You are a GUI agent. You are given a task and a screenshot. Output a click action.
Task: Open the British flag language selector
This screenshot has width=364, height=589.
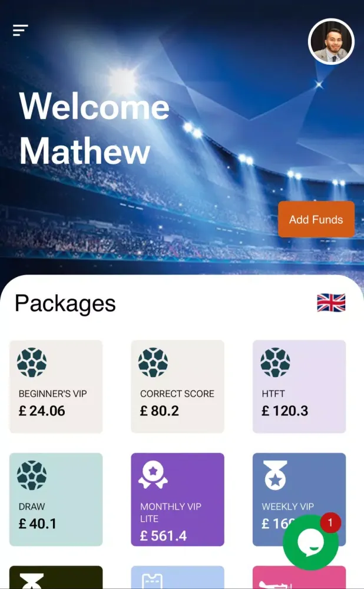(x=331, y=303)
